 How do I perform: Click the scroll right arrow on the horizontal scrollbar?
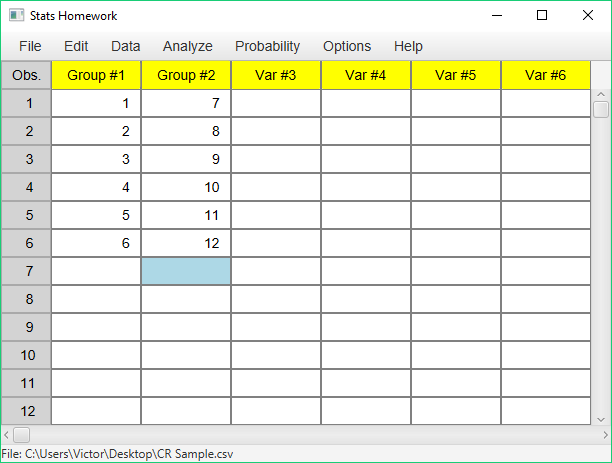pos(605,435)
